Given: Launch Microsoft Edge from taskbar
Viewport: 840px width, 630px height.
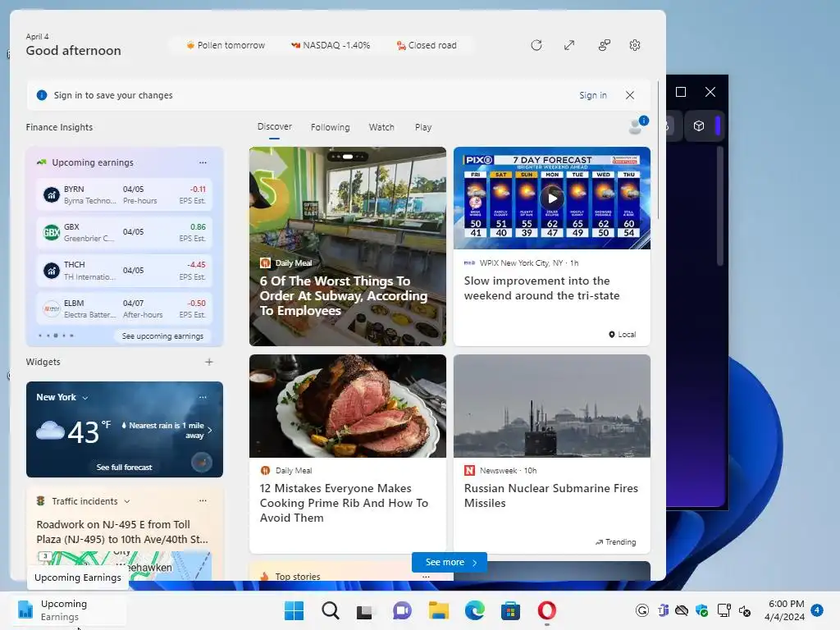Looking at the screenshot, I should (474, 610).
